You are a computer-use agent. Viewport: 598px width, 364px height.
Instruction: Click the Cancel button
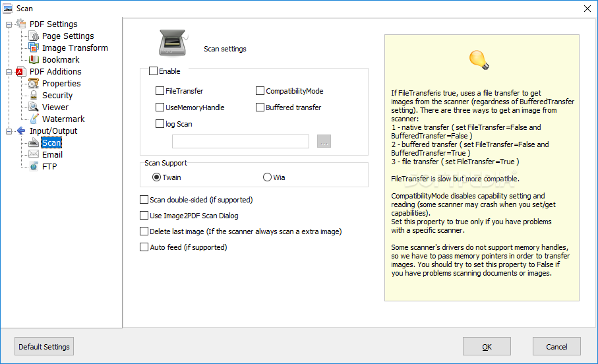pyautogui.click(x=557, y=346)
